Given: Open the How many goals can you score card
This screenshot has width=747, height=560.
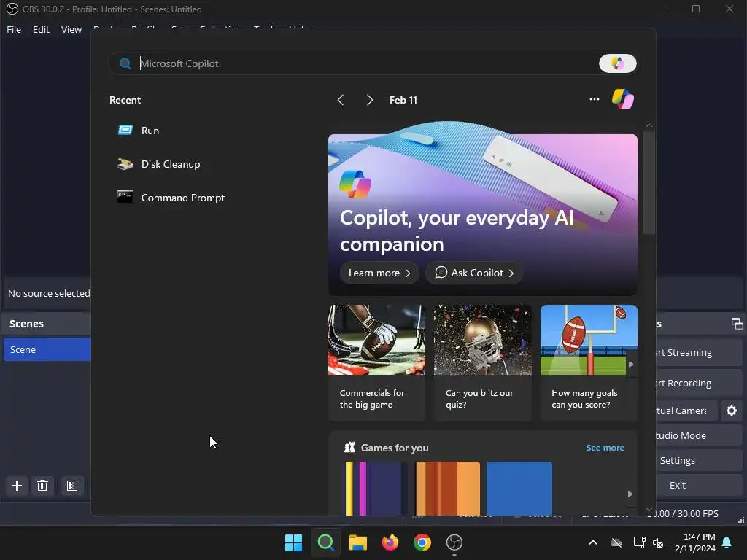Looking at the screenshot, I should (x=589, y=363).
